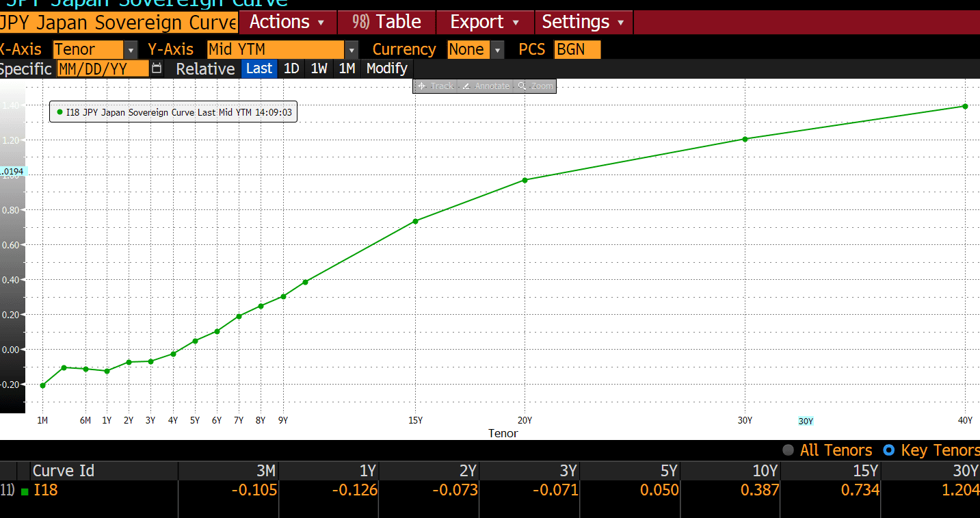Click the Currency None field

[x=469, y=50]
